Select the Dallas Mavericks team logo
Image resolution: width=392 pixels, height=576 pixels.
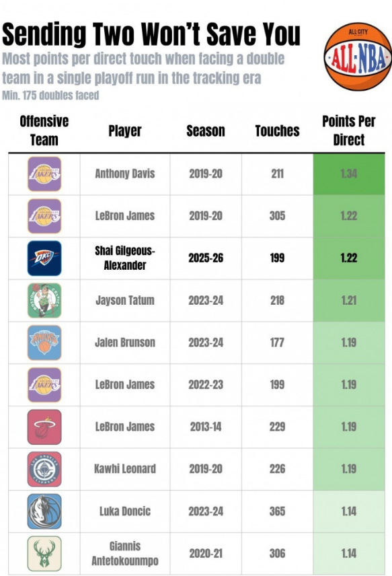coord(44,511)
